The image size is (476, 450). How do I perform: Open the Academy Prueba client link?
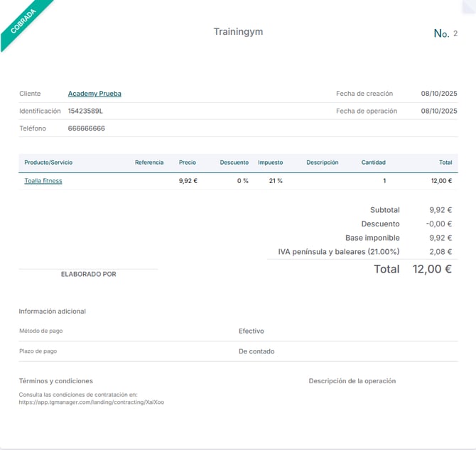[x=94, y=94]
